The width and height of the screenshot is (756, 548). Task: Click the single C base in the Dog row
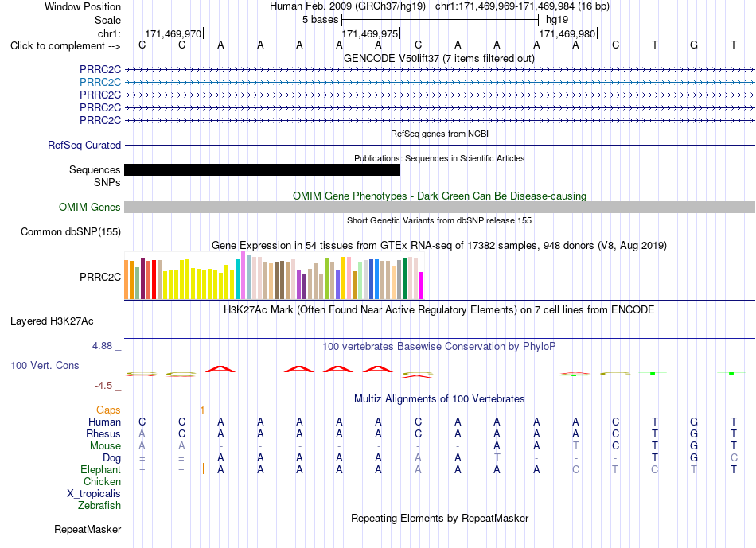pos(734,458)
